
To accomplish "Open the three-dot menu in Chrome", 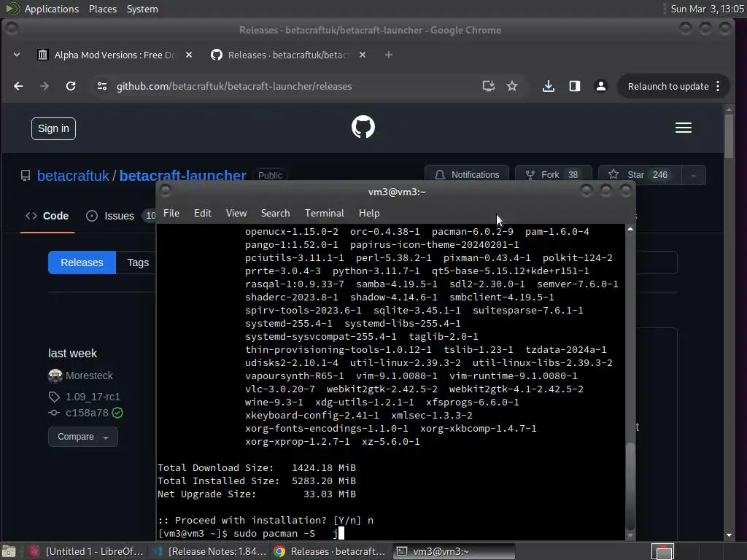I will tap(718, 86).
